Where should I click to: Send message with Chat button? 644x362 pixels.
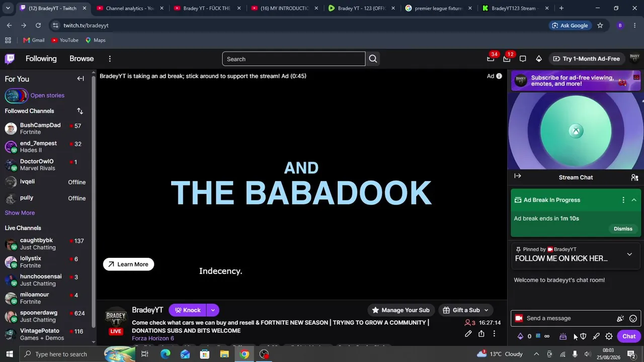coord(629,336)
